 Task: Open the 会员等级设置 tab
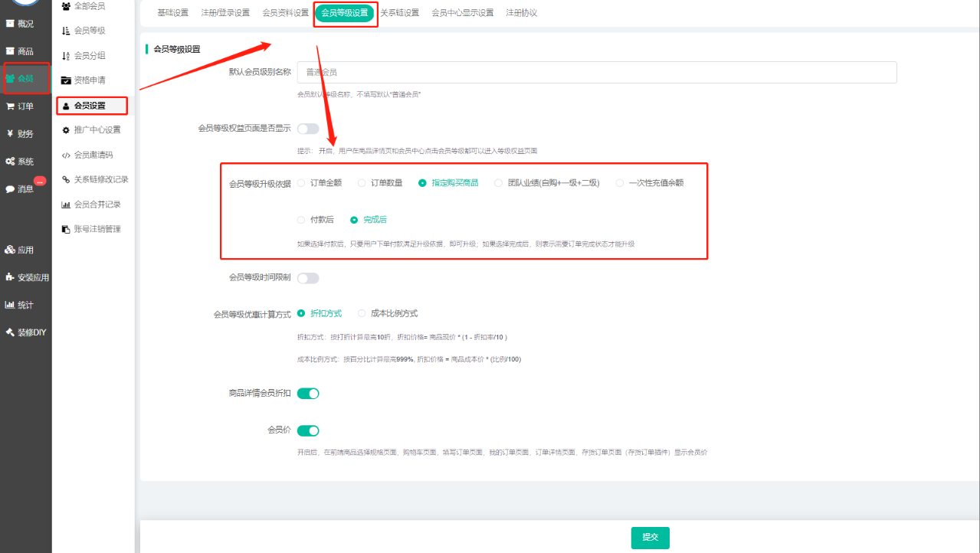coord(345,13)
